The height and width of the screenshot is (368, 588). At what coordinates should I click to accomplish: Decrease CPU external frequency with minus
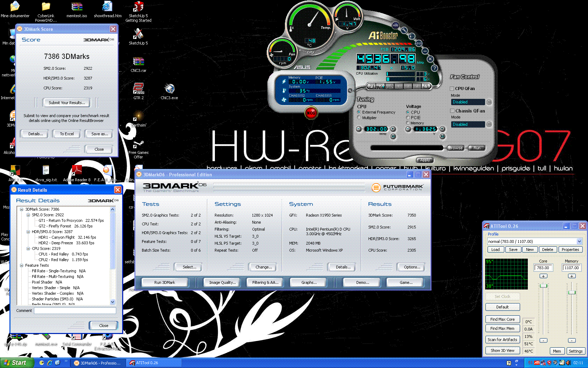pos(359,129)
